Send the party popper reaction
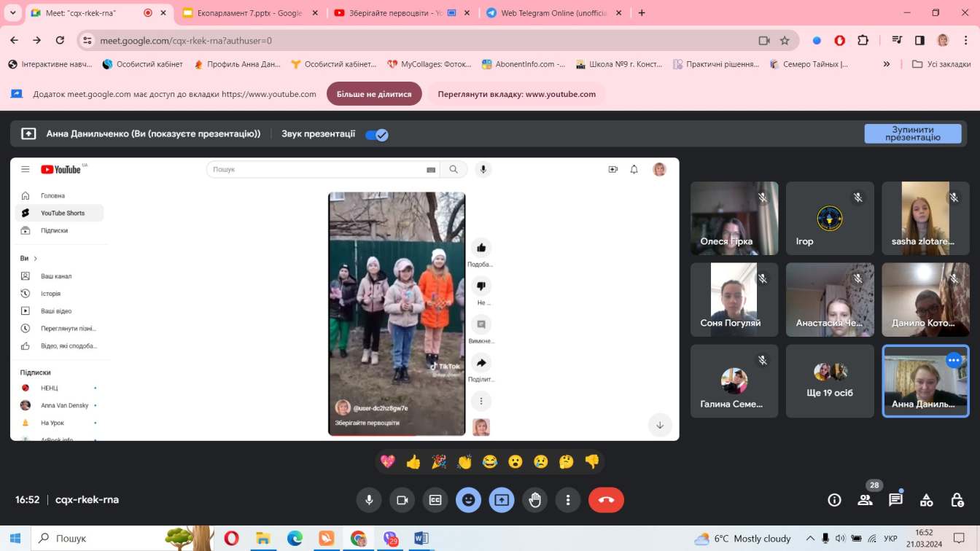This screenshot has width=980, height=551. pyautogui.click(x=439, y=461)
